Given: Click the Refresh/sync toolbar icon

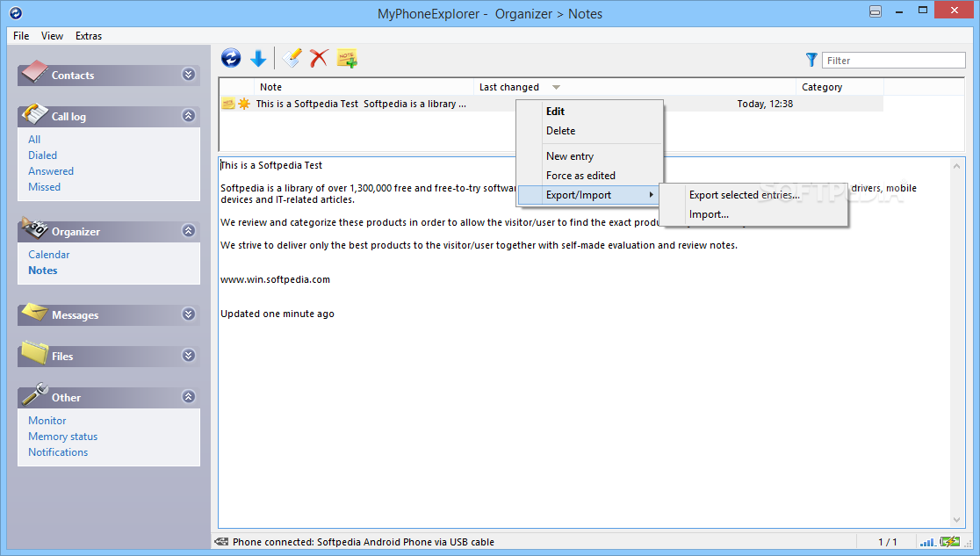Looking at the screenshot, I should tap(231, 58).
